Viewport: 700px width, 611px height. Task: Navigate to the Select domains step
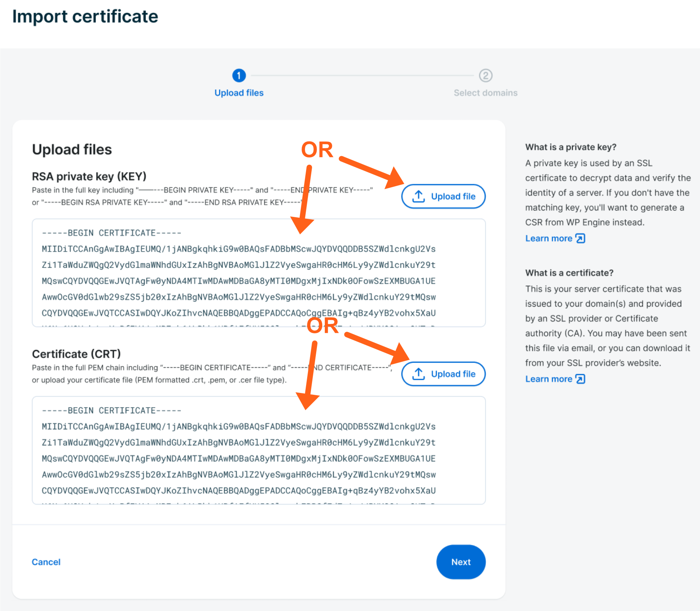click(x=486, y=92)
